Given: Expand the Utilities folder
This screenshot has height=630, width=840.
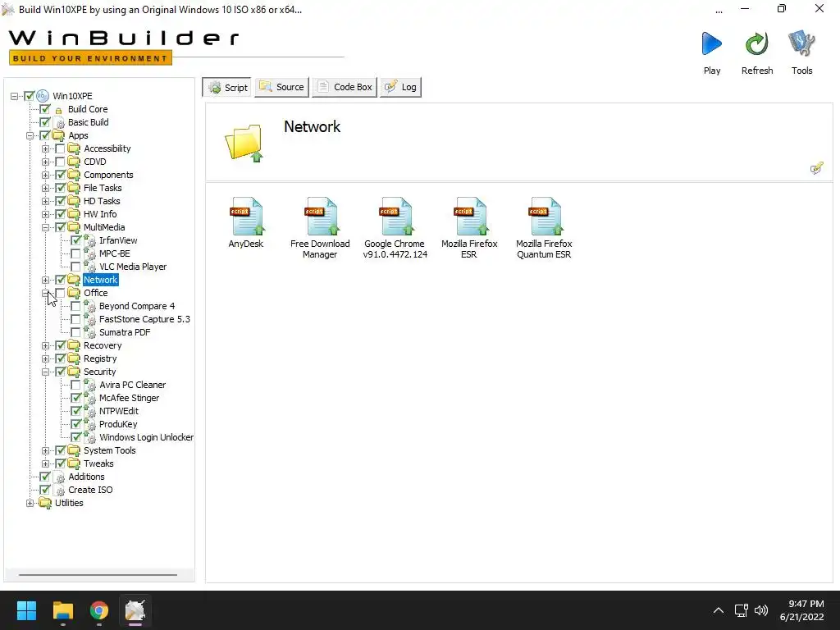Looking at the screenshot, I should (x=30, y=503).
